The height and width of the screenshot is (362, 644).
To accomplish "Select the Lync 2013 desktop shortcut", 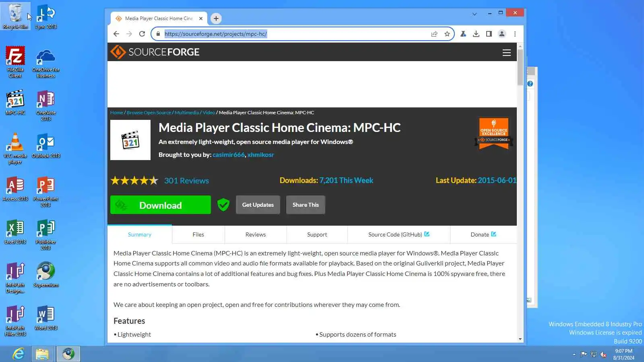I will coord(46,16).
